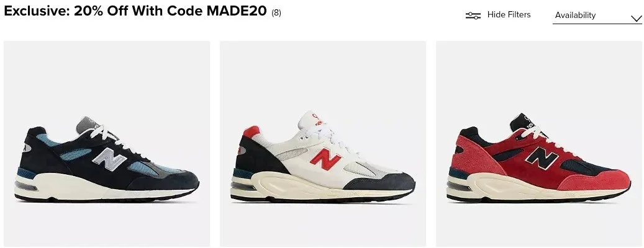
Task: Hide the filters panel via Hide Filters
Action: (x=509, y=15)
